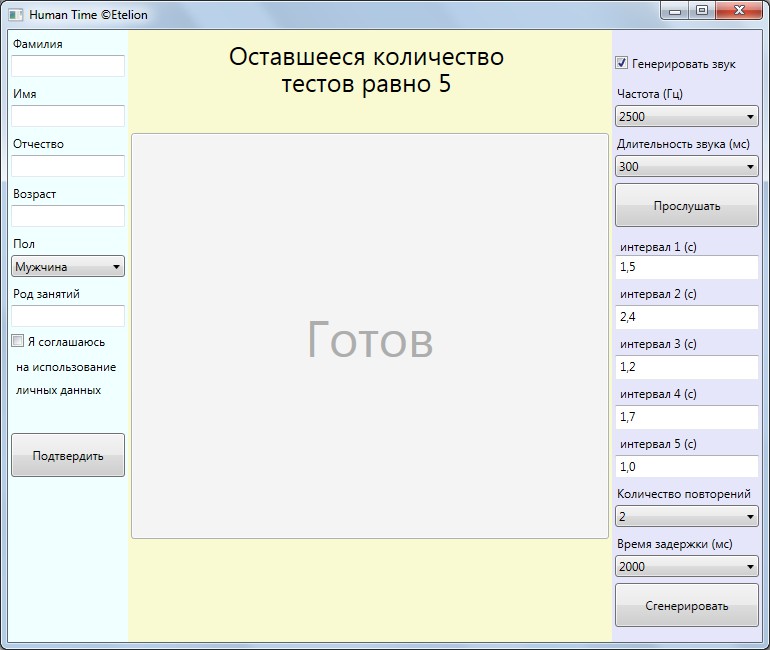770x650 pixels.
Task: Focus the Фамилия input field
Action: click(68, 66)
